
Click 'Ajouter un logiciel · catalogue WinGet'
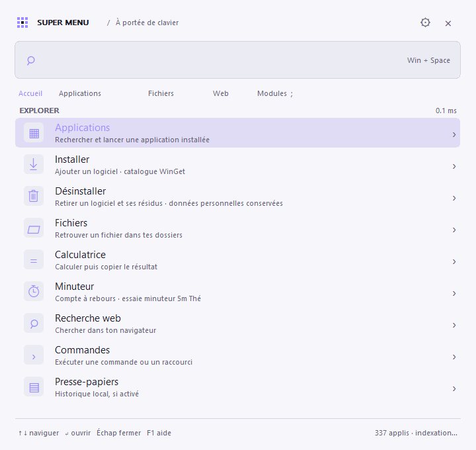coord(120,171)
